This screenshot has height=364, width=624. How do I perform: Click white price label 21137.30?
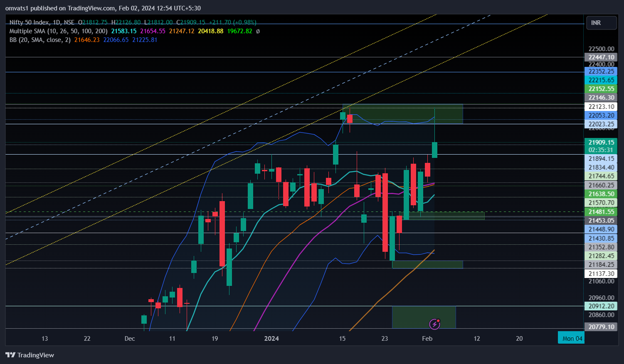coord(601,274)
